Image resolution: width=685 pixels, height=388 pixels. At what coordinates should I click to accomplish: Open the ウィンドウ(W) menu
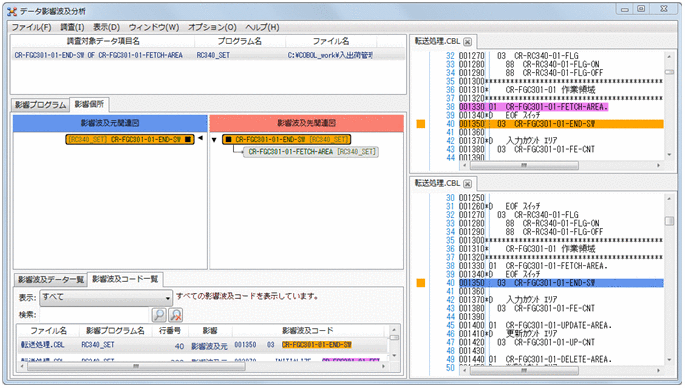[x=154, y=27]
